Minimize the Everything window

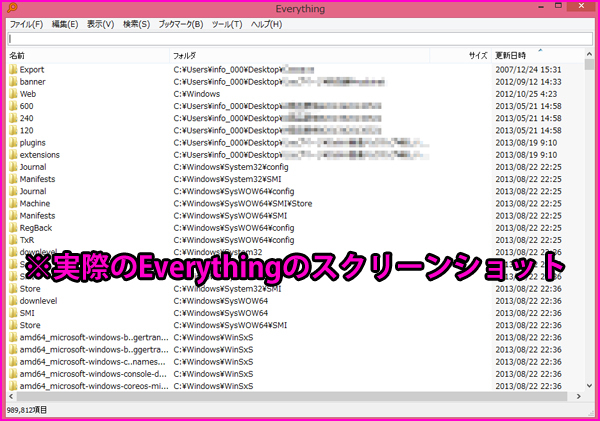pos(541,7)
